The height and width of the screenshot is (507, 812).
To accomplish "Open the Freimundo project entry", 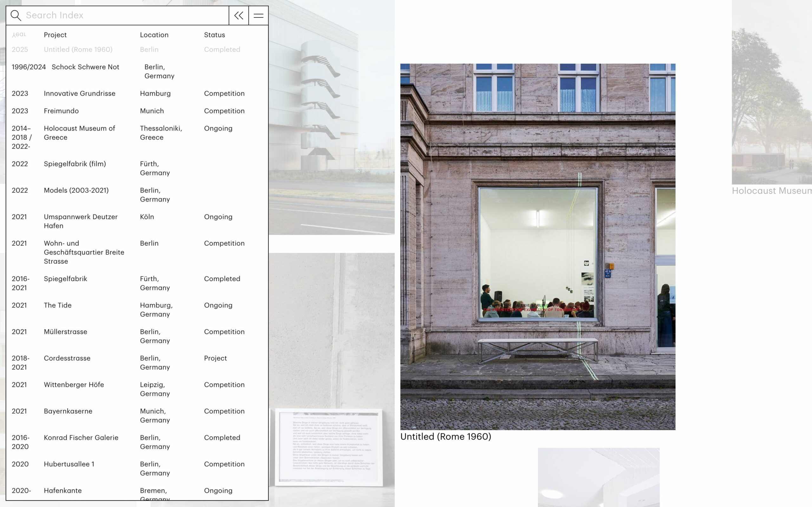I will pyautogui.click(x=61, y=111).
